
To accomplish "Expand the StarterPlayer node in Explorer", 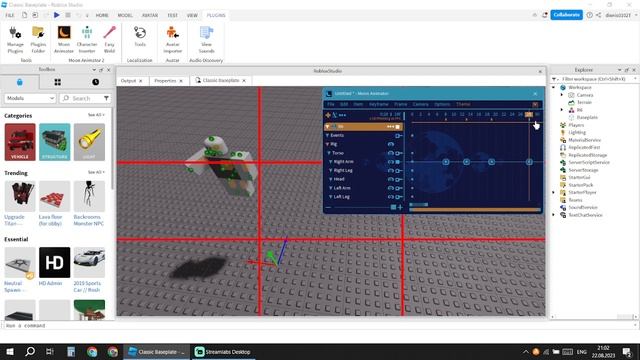I will coord(554,192).
